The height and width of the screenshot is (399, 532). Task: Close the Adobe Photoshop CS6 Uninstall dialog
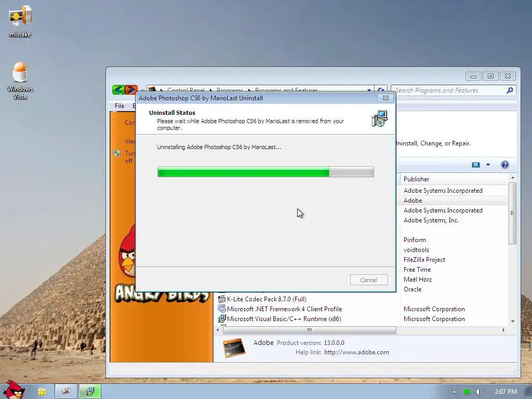tap(386, 98)
